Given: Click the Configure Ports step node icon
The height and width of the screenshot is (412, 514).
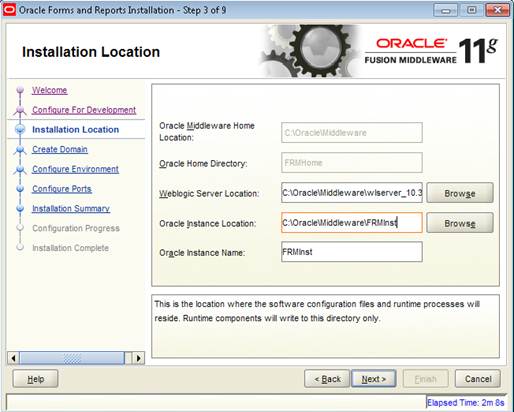Looking at the screenshot, I should coord(20,189).
